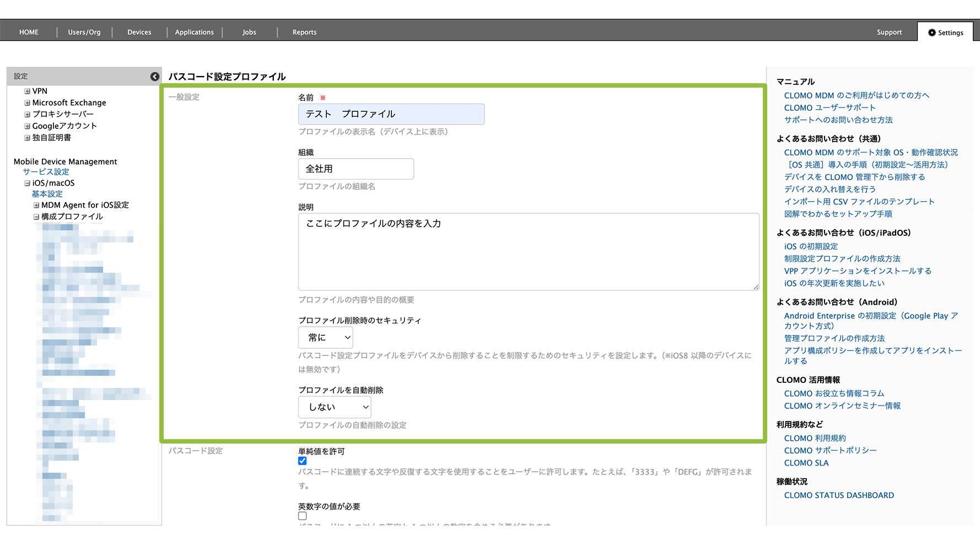Uncheck the 単純値を許可 checkbox

point(303,461)
